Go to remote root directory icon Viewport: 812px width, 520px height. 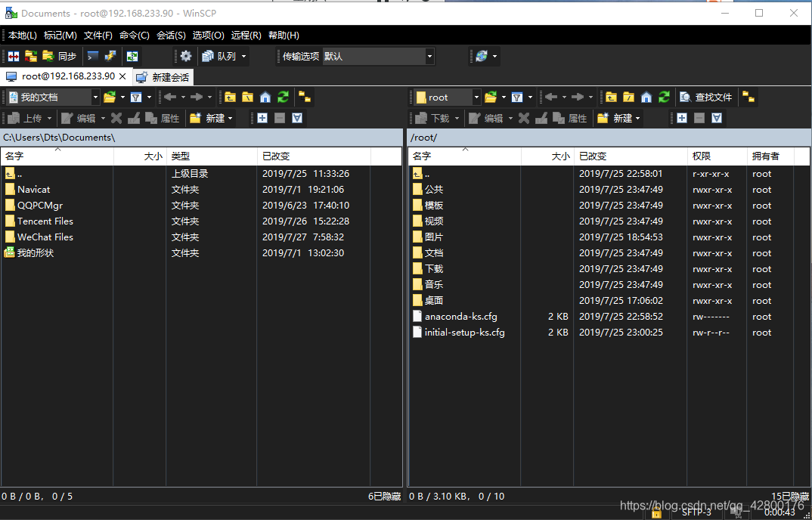click(x=629, y=97)
